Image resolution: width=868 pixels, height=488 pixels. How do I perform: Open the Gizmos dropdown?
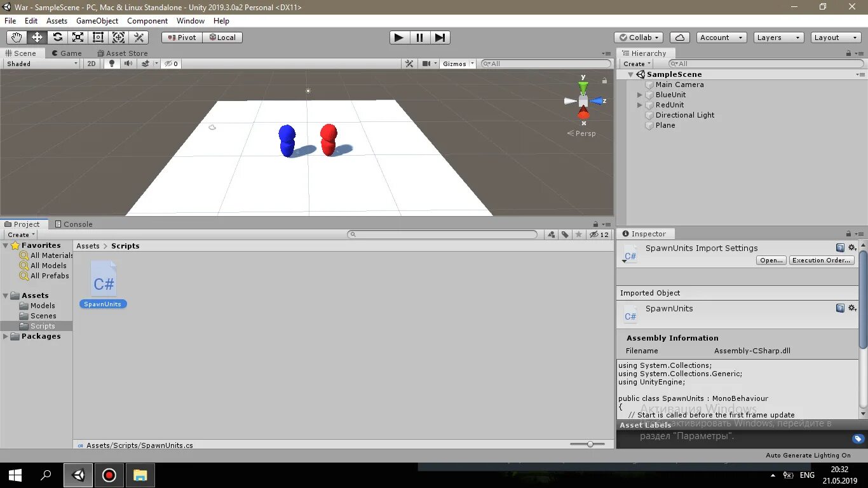tap(458, 64)
